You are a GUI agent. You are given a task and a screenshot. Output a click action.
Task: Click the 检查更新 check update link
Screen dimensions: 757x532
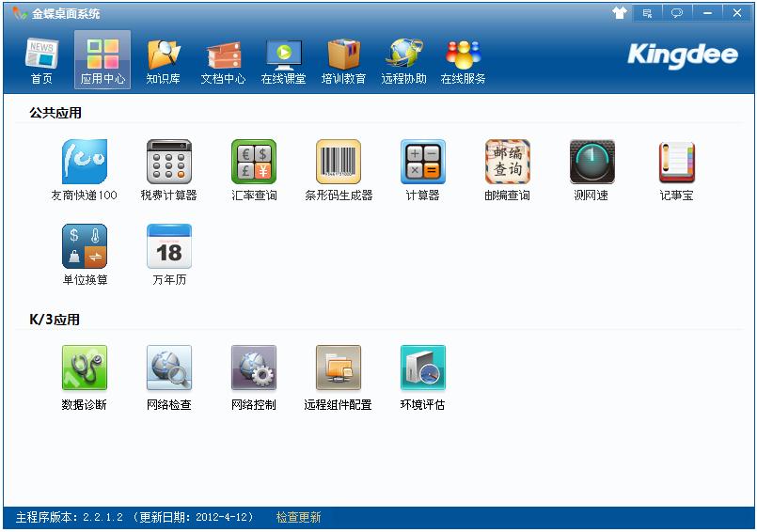298,518
